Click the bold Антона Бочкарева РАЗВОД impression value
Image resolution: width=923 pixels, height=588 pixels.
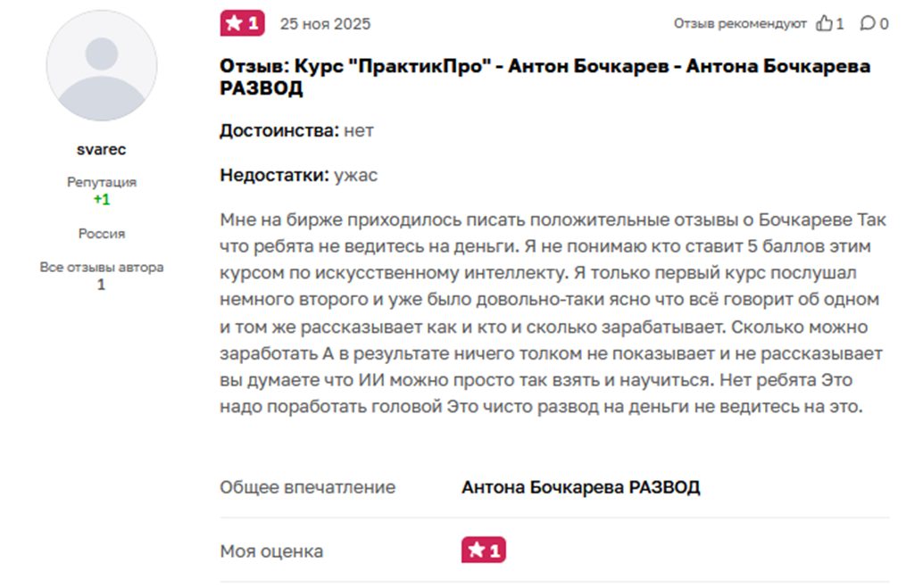tap(580, 487)
